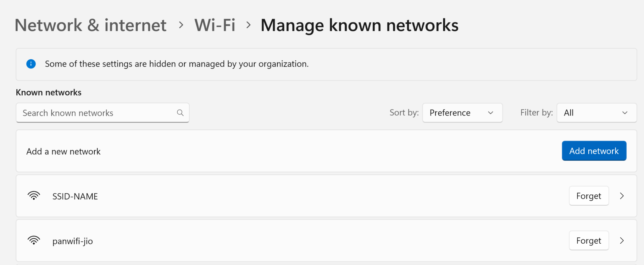Click the Sort by dropdown arrow
The height and width of the screenshot is (265, 644).
click(x=491, y=113)
